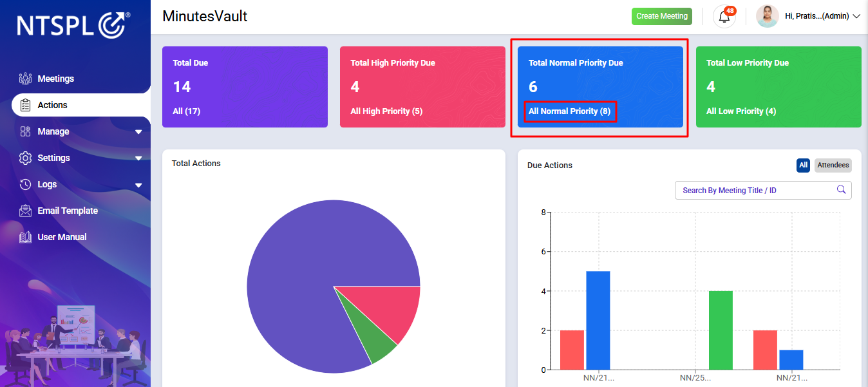This screenshot has height=387, width=868.
Task: Click the Meetings sidebar icon
Action: 25,79
